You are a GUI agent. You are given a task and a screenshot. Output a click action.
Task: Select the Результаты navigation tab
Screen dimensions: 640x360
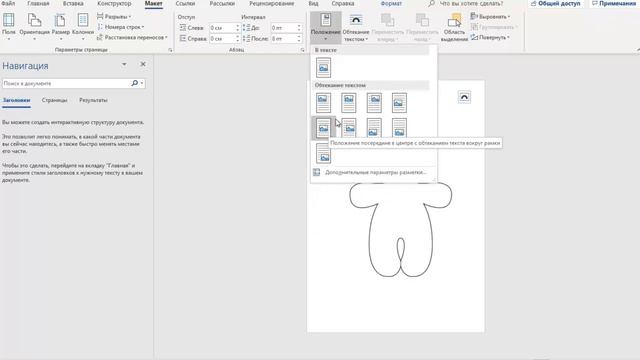pyautogui.click(x=93, y=100)
